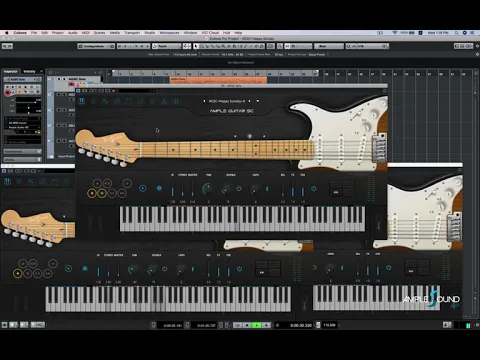The width and height of the screenshot is (480, 360).
Task: Open the Workspaces menu
Action: (x=169, y=33)
